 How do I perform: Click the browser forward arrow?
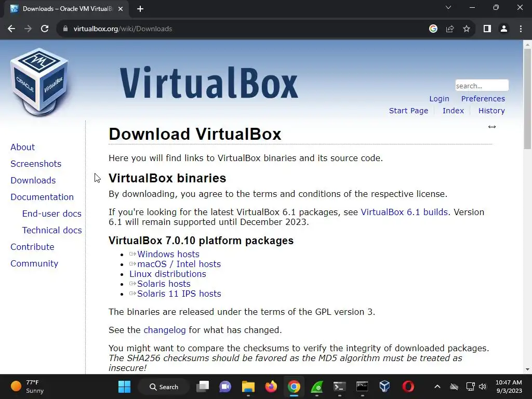point(28,29)
